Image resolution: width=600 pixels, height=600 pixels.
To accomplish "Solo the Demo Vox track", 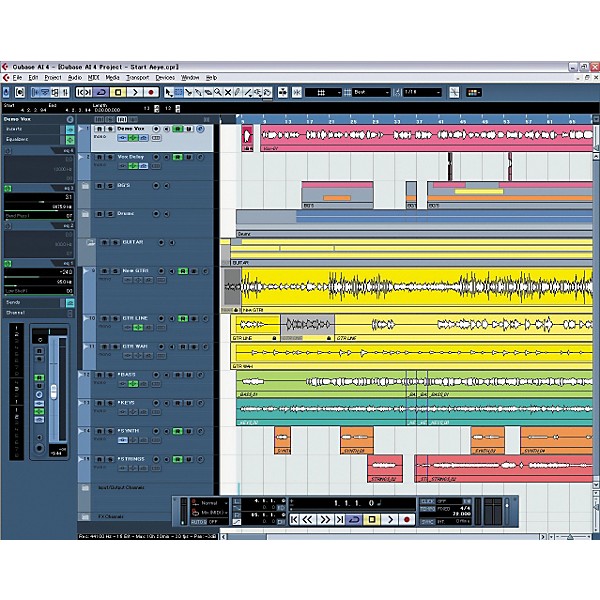I will [109, 129].
